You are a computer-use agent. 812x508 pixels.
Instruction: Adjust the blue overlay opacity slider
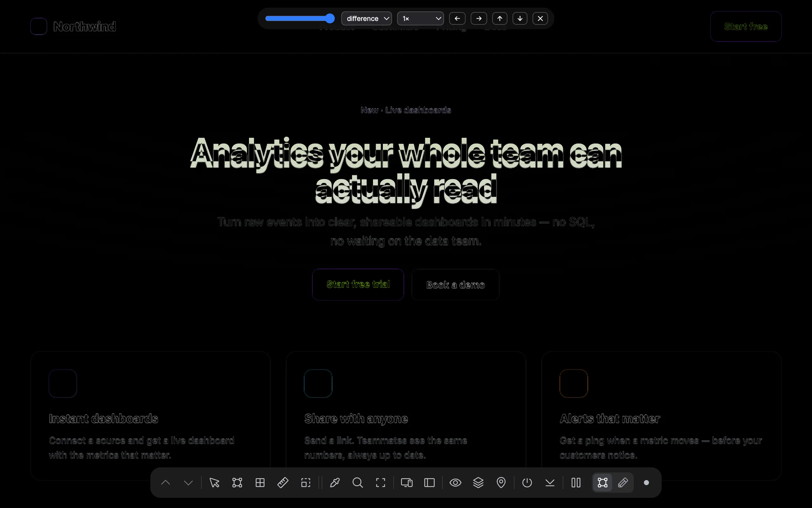pos(300,18)
